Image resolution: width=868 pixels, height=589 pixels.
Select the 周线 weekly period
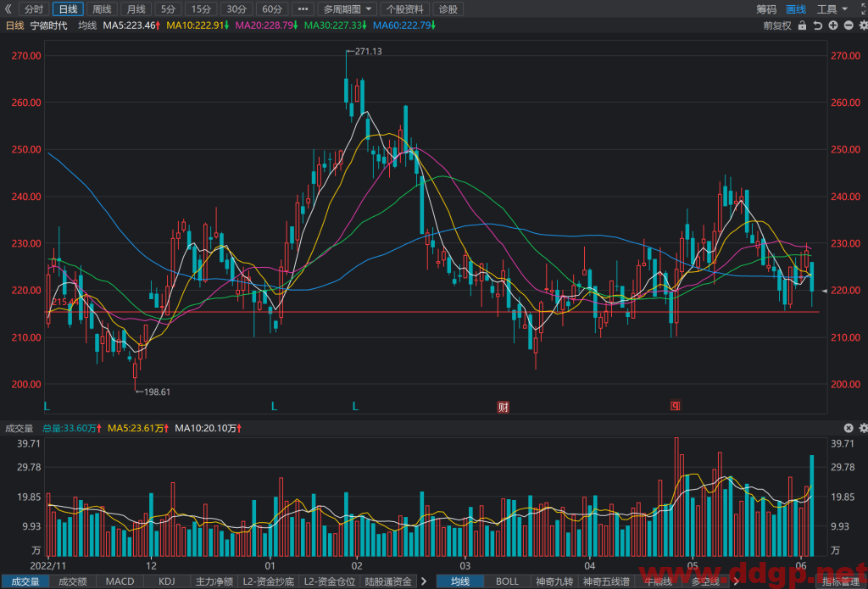pos(102,8)
